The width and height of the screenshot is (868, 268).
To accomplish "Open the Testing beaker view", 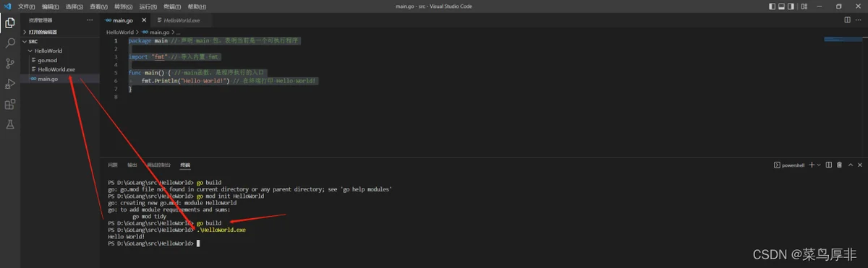I will pyautogui.click(x=10, y=124).
